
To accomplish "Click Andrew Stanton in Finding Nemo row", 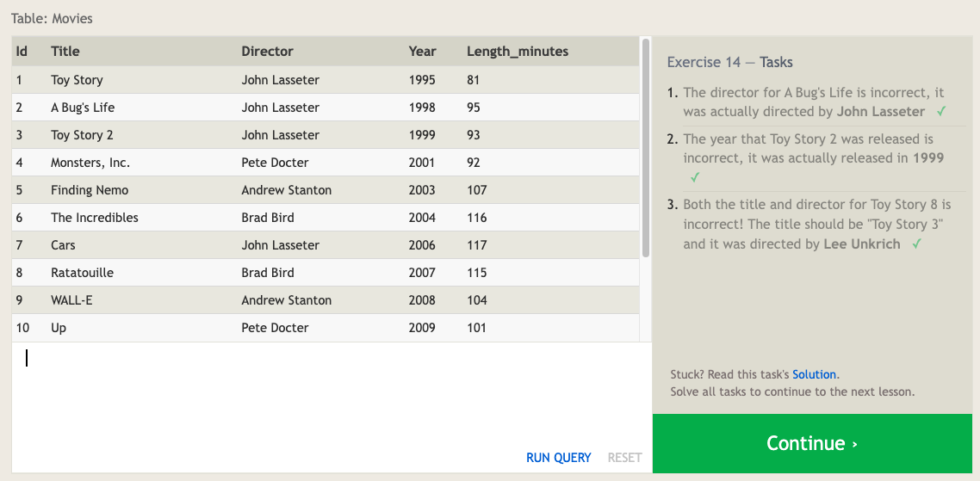I will (286, 190).
